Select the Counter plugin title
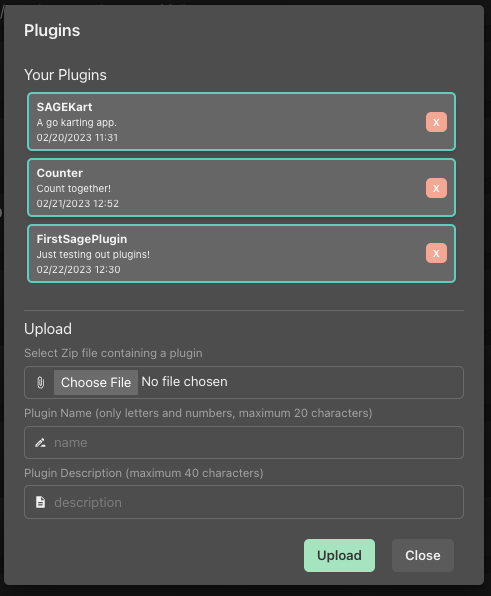This screenshot has width=491, height=596. 60,173
